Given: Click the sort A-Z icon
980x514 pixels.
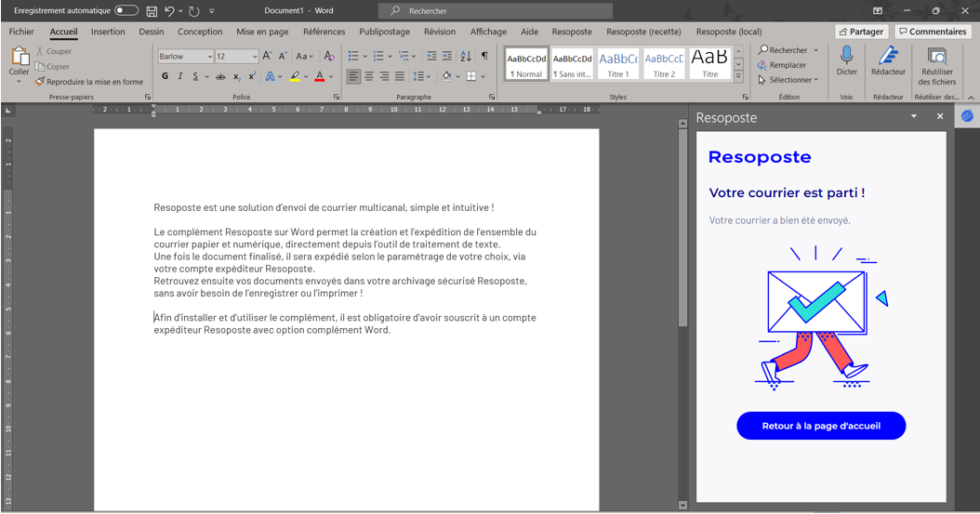Looking at the screenshot, I should 466,56.
